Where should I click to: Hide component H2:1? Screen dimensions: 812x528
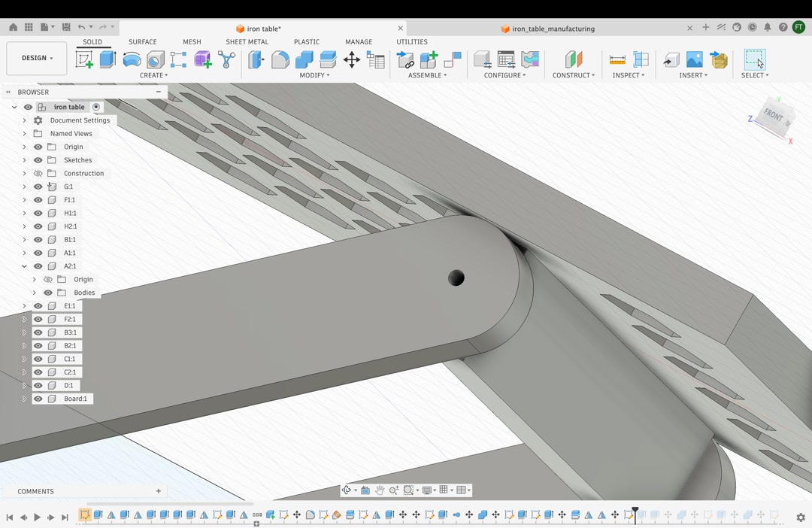point(38,226)
